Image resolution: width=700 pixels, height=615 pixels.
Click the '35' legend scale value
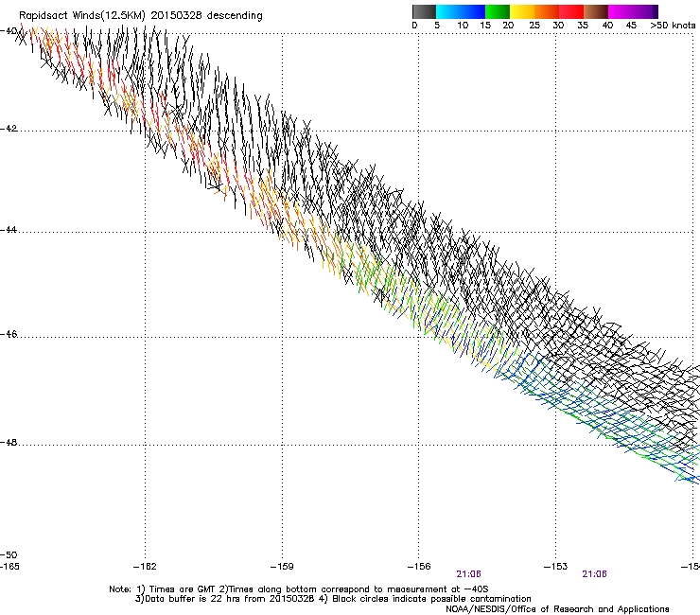pos(583,26)
